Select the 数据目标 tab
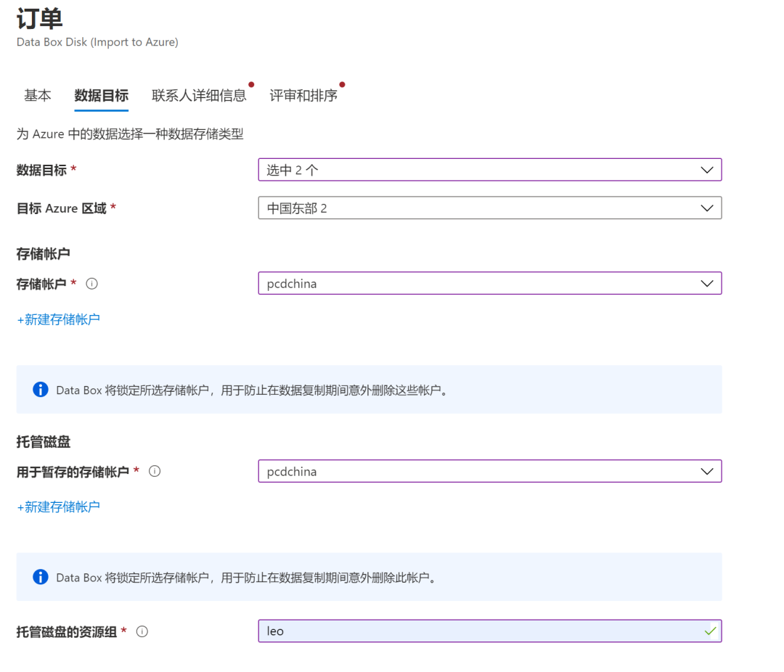 pyautogui.click(x=102, y=95)
